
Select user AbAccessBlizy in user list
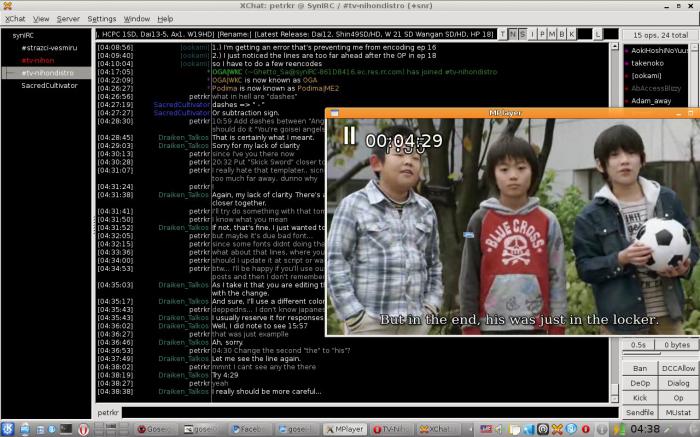(x=656, y=88)
